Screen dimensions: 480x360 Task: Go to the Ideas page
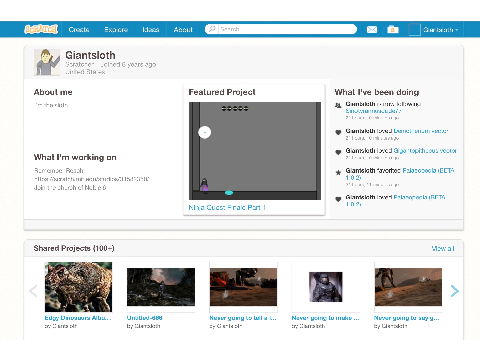pos(151,29)
